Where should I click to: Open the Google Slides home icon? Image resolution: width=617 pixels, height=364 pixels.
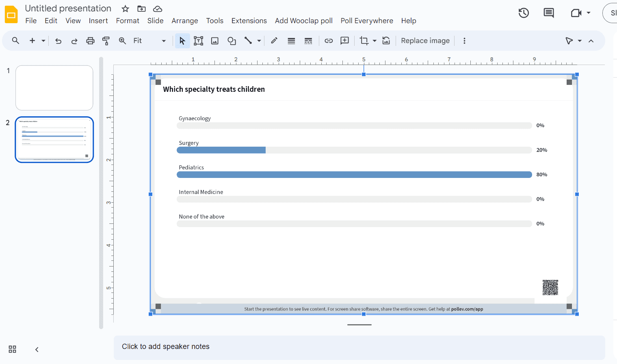pyautogui.click(x=11, y=15)
